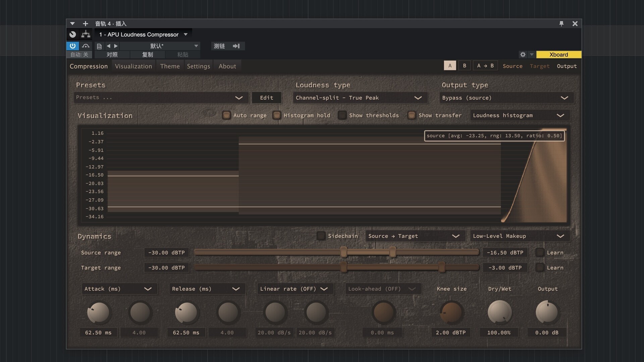
Task: Open the Source → Target dropdown
Action: coord(415,236)
